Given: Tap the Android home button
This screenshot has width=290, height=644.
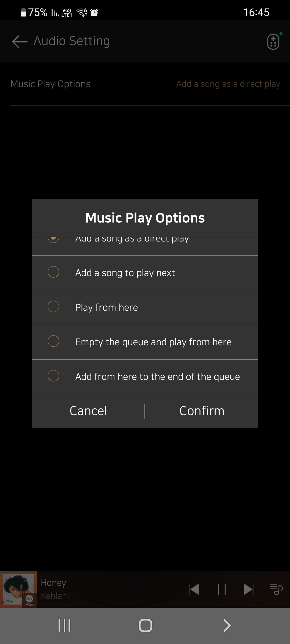Looking at the screenshot, I should pos(145,625).
